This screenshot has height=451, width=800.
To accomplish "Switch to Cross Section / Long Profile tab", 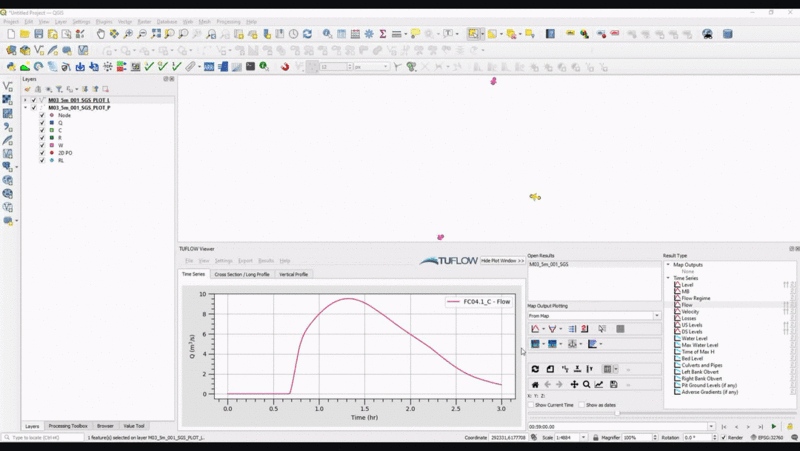I will [241, 274].
